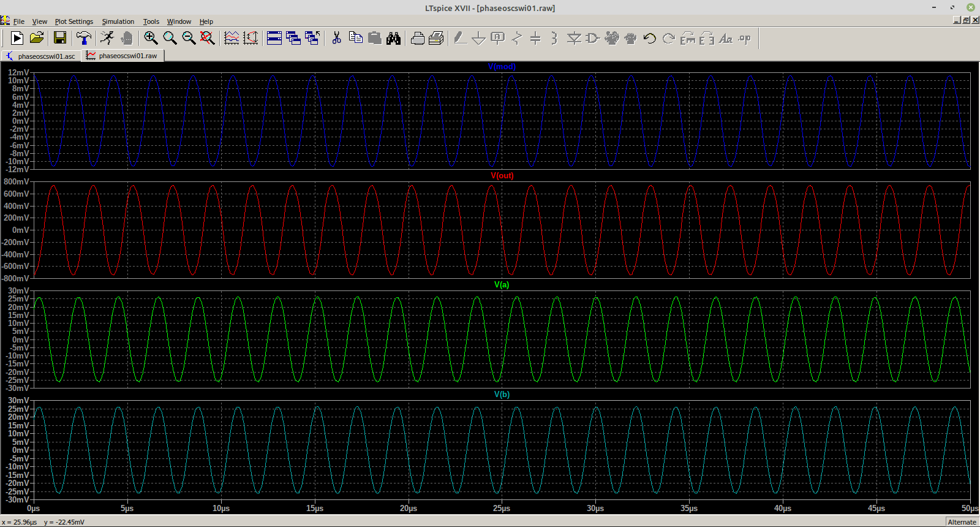
Task: Click the Run simulation icon
Action: [x=17, y=38]
